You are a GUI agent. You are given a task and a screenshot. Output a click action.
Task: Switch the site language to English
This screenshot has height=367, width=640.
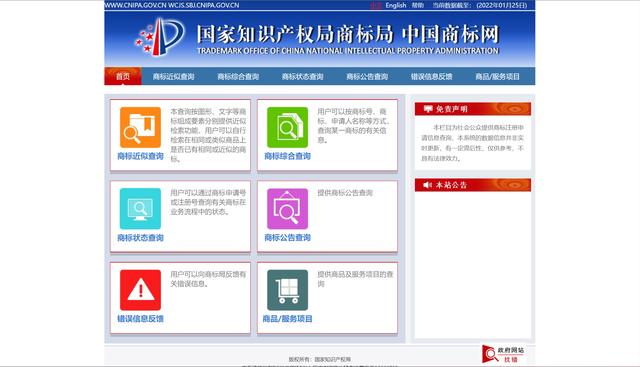396,5
